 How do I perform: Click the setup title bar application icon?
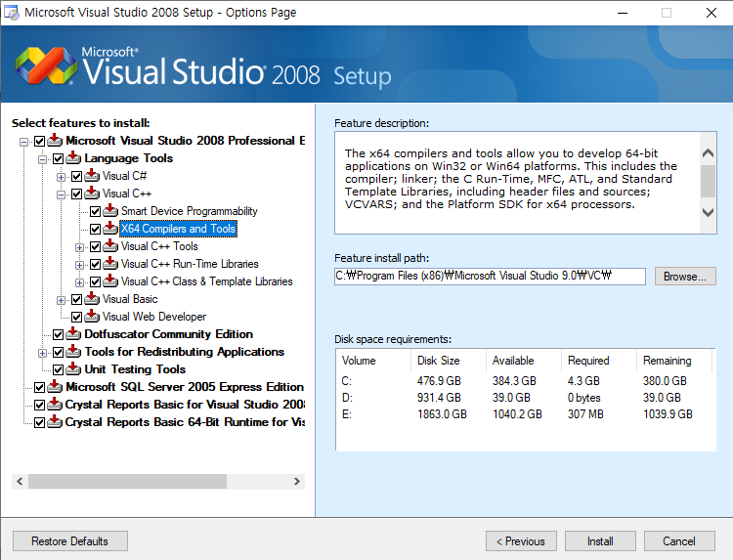(x=11, y=12)
